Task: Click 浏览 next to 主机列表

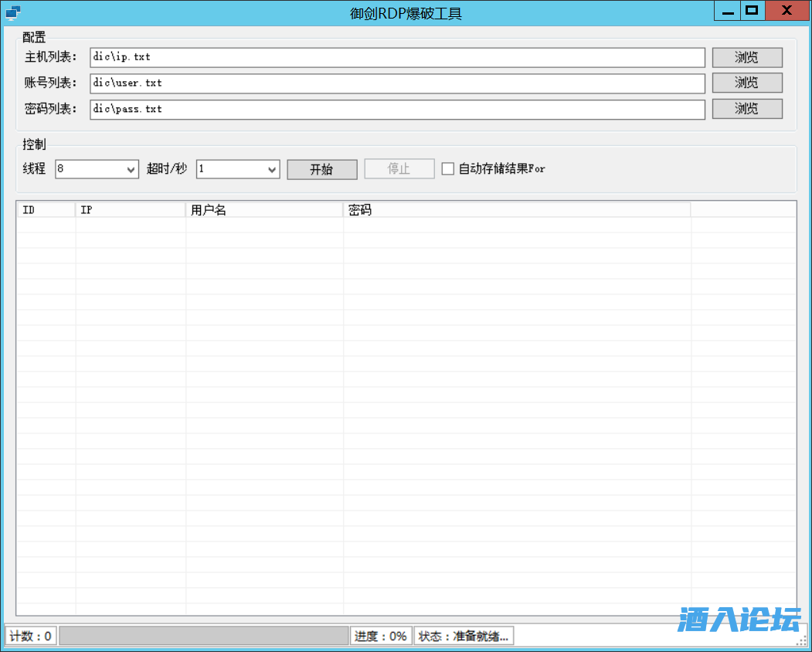Action: tap(746, 57)
